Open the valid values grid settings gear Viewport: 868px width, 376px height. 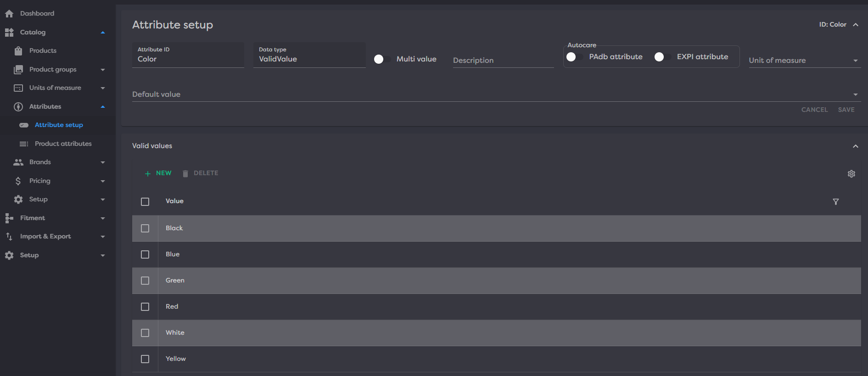point(851,174)
